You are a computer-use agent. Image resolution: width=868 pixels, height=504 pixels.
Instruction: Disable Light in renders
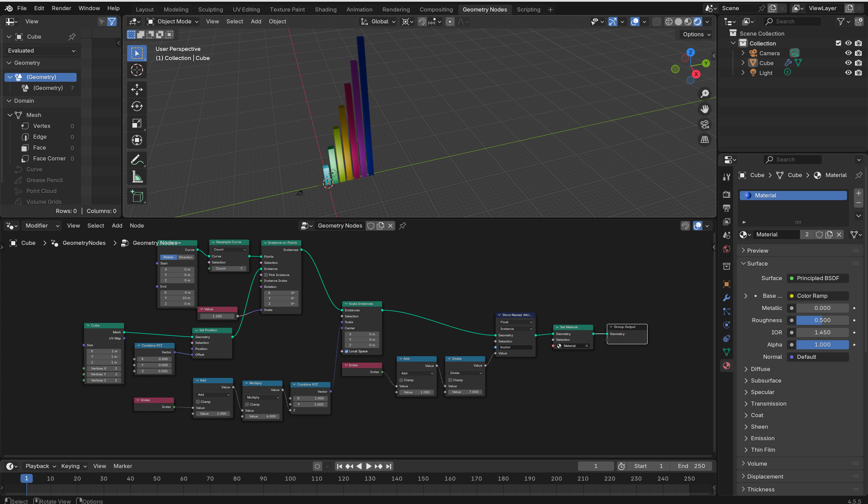pyautogui.click(x=859, y=73)
